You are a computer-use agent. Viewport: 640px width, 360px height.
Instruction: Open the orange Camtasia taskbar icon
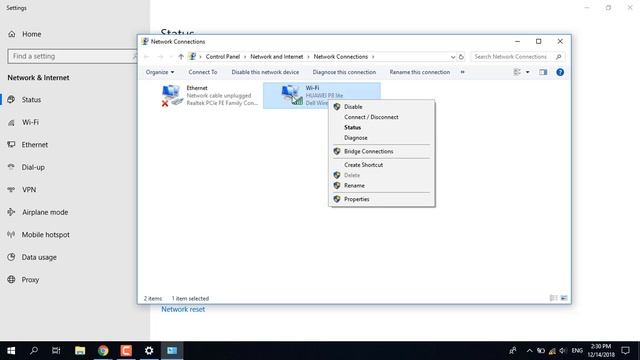click(x=126, y=351)
